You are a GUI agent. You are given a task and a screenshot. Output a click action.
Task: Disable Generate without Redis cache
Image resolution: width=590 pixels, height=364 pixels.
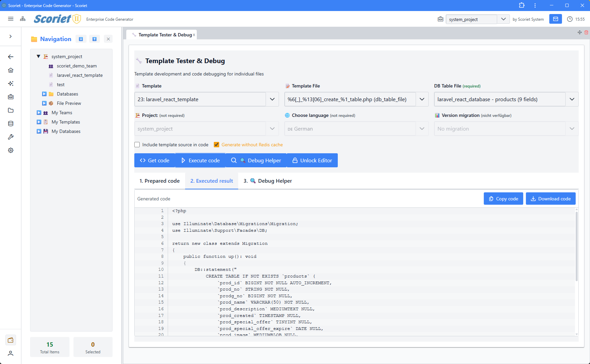point(216,144)
